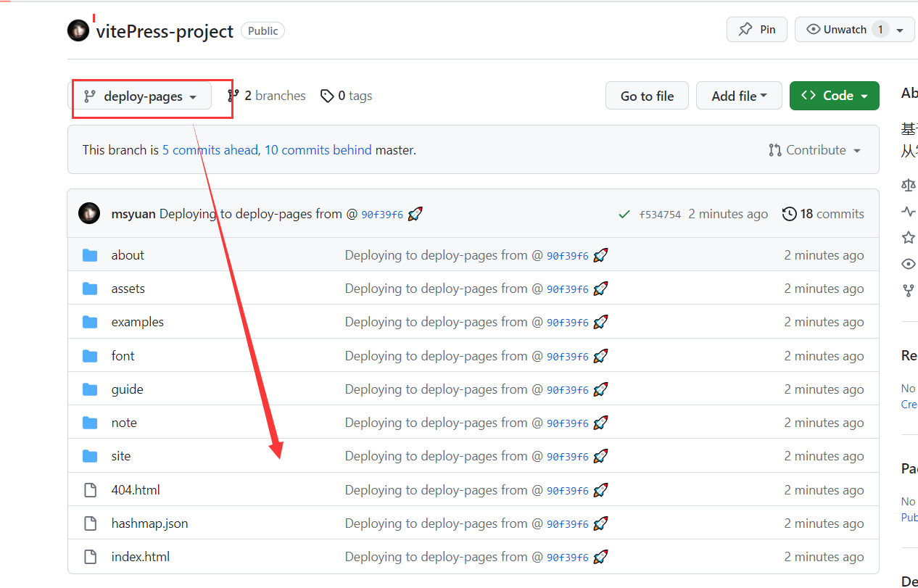Open the note folder
Image resolution: width=918 pixels, height=588 pixels.
[x=124, y=423]
